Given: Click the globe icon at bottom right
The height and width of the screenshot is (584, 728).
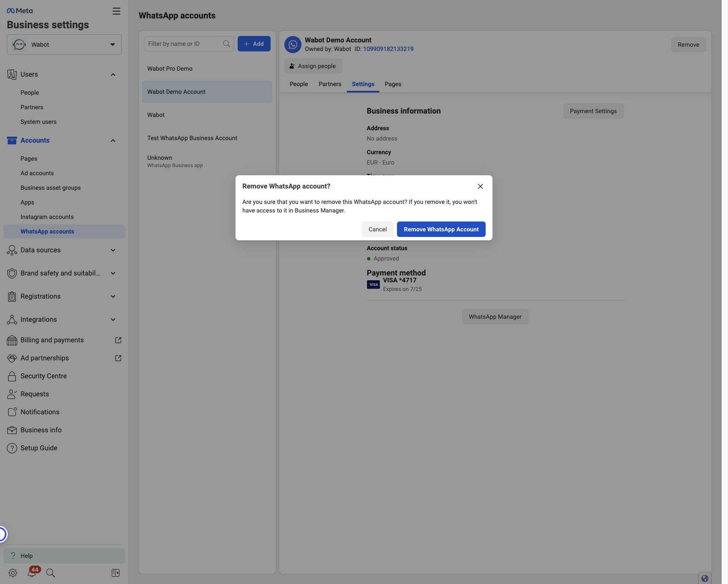Looking at the screenshot, I should (x=705, y=578).
